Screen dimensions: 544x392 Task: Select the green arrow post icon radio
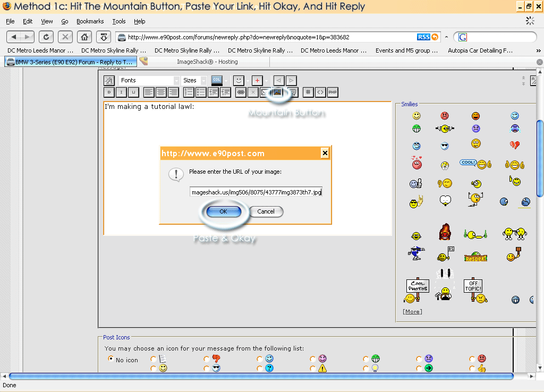(419, 369)
